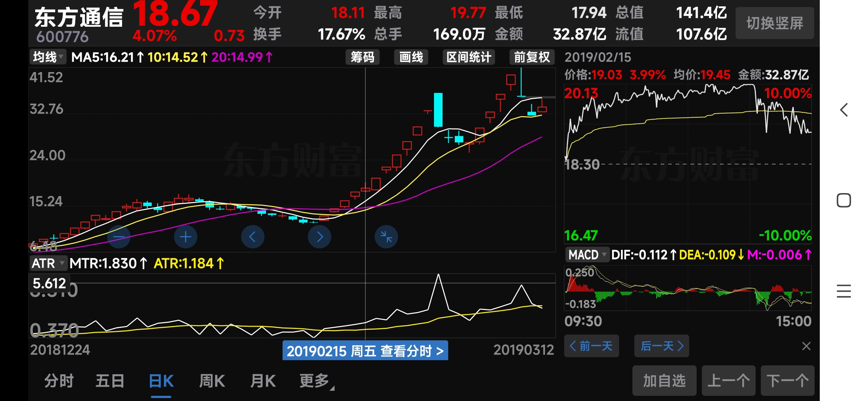Tap the collapse arrows circle icon
The height and width of the screenshot is (401, 868).
(386, 237)
